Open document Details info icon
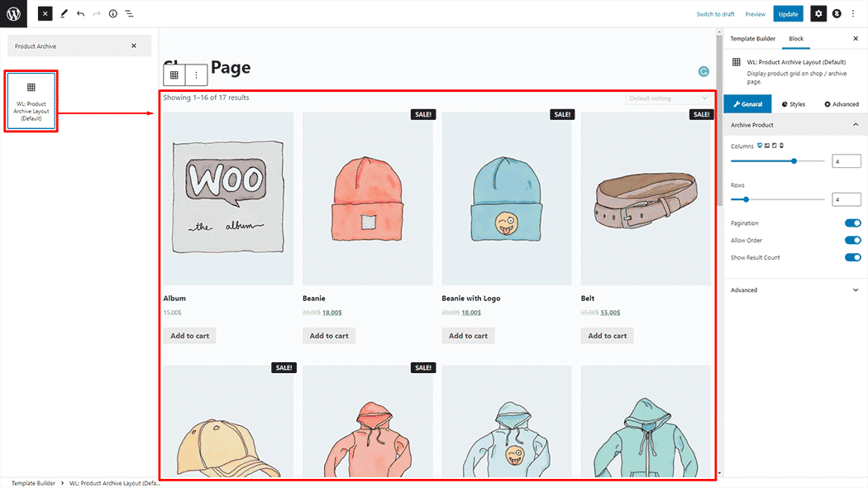Image resolution: width=868 pixels, height=488 pixels. click(x=113, y=14)
